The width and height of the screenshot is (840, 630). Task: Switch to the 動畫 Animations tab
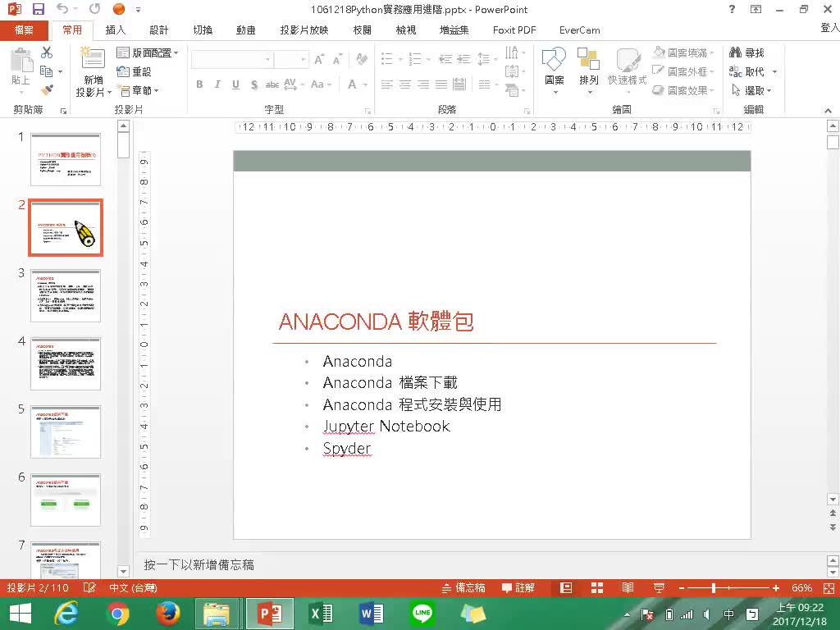(246, 30)
